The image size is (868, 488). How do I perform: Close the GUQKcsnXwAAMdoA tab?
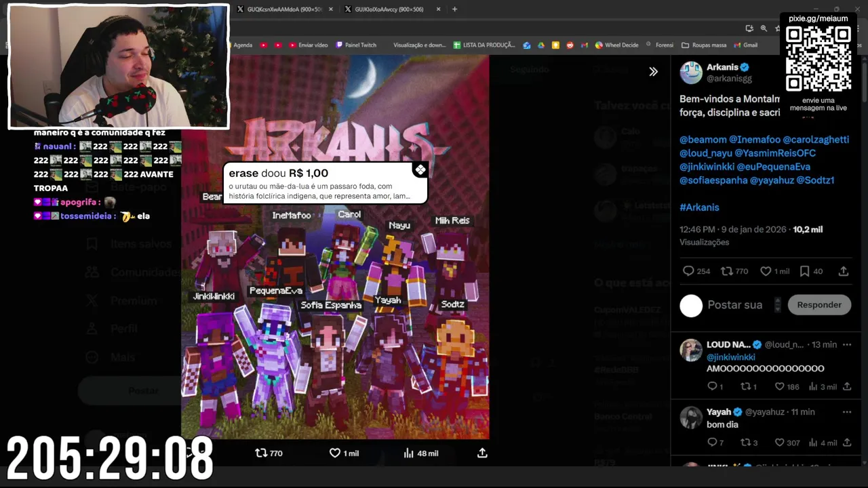331,9
